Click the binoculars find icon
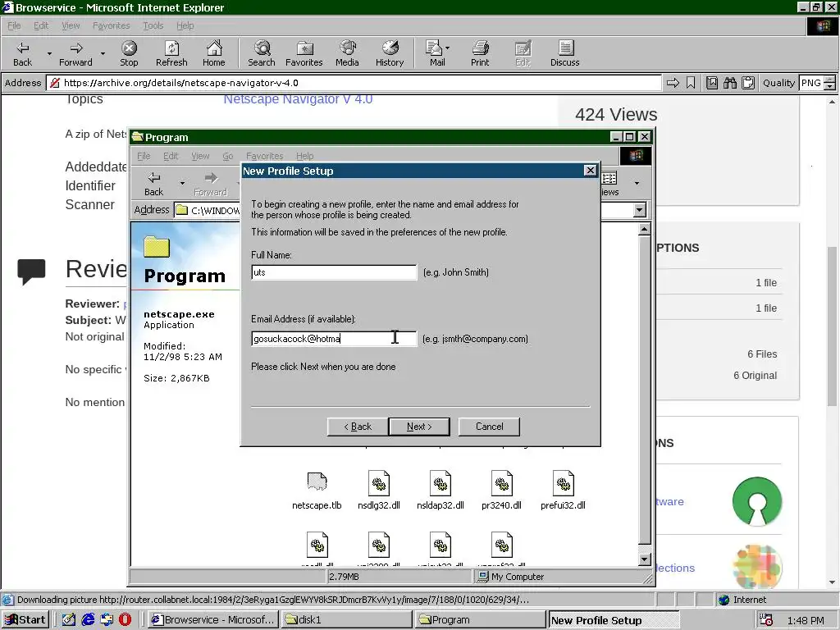Viewport: 840px width, 630px height. click(729, 83)
